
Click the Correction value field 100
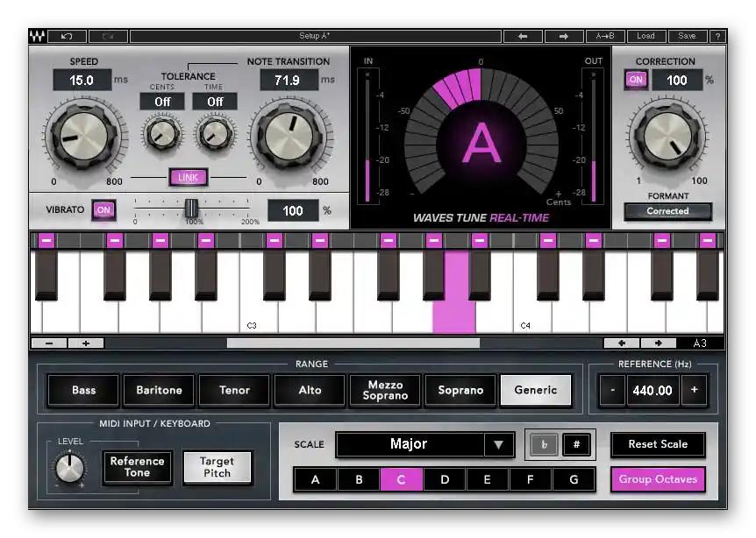[x=677, y=80]
